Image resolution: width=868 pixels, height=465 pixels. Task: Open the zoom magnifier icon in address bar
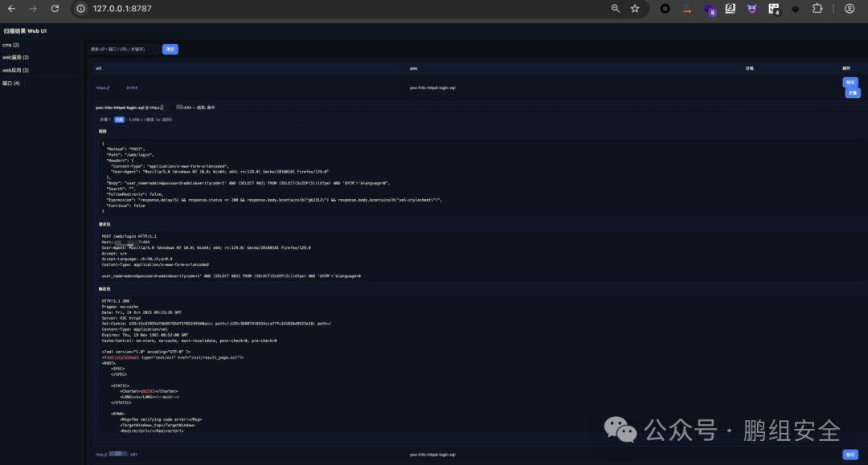click(616, 9)
